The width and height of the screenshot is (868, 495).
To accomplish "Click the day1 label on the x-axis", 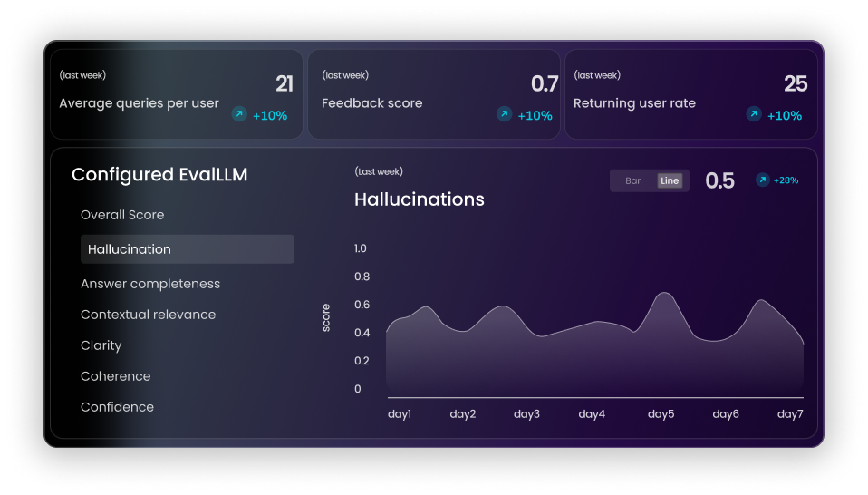I will point(400,414).
